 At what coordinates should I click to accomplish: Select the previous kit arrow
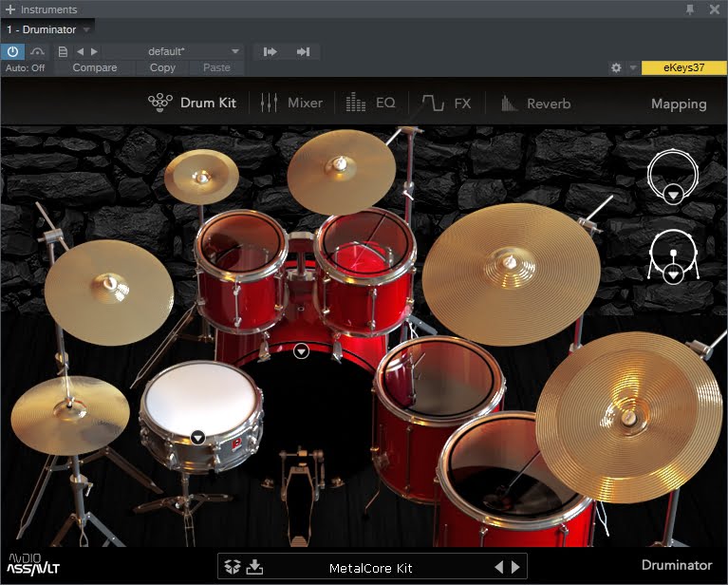(x=499, y=567)
